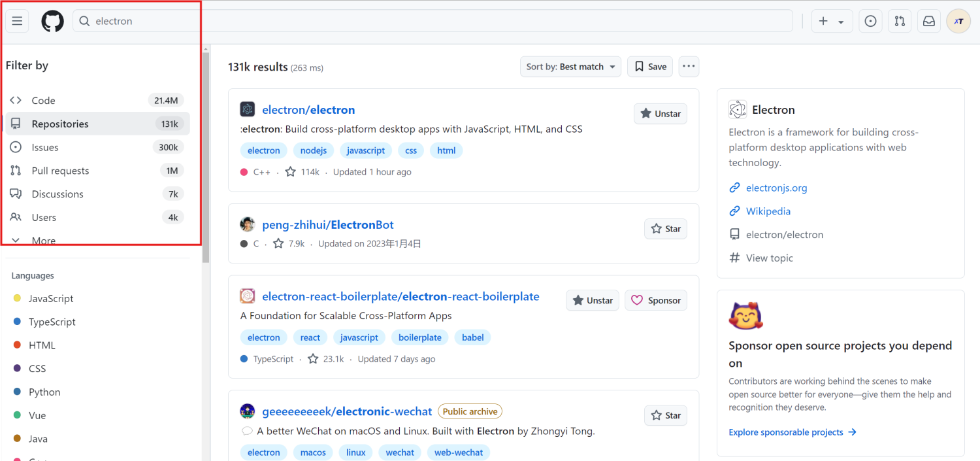Go to GitHub home via logo
Viewport: 980px width, 461px height.
click(x=53, y=21)
